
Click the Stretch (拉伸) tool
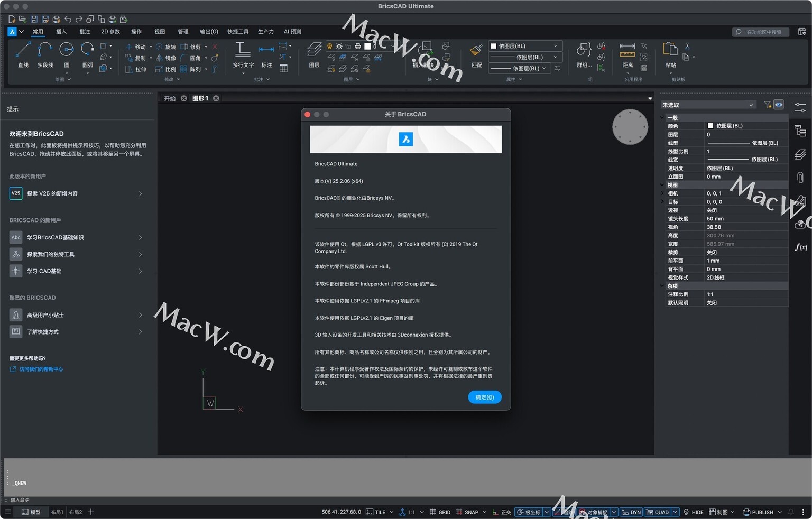(136, 69)
